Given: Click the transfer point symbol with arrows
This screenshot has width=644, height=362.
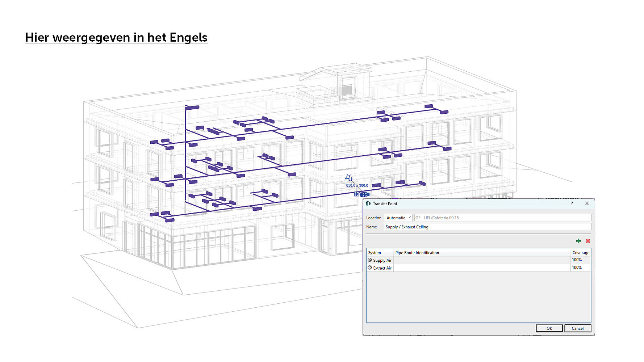Looking at the screenshot, I should tap(349, 177).
